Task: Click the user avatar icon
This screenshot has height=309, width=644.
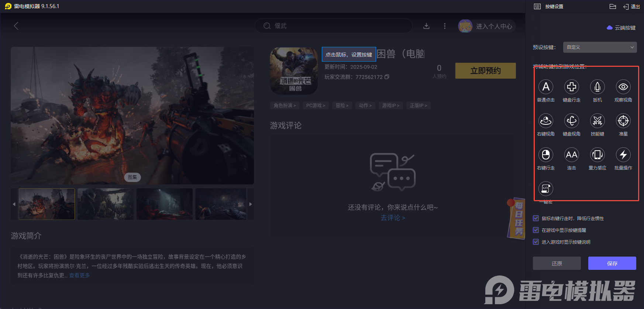Action: click(465, 26)
